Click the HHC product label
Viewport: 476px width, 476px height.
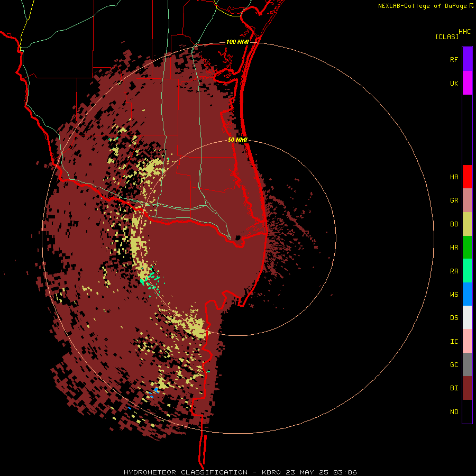coord(464,32)
